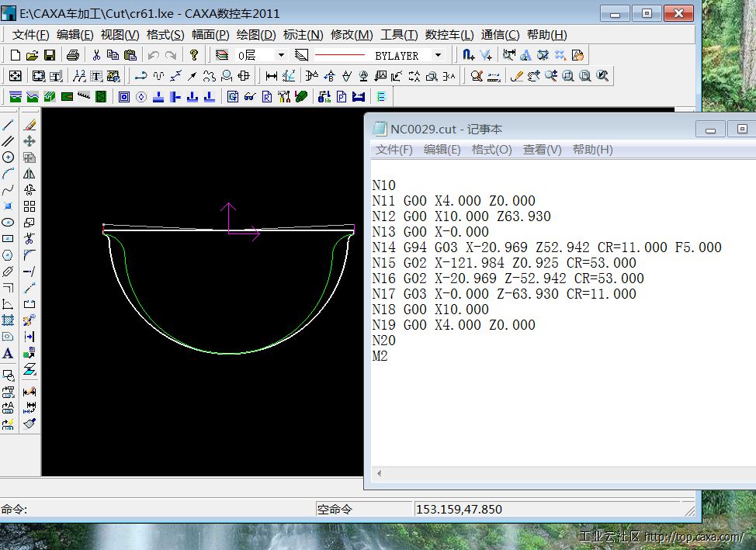Screen dimensions: 756x550
Task: Select the Circle drawing tool
Action: 9,157
